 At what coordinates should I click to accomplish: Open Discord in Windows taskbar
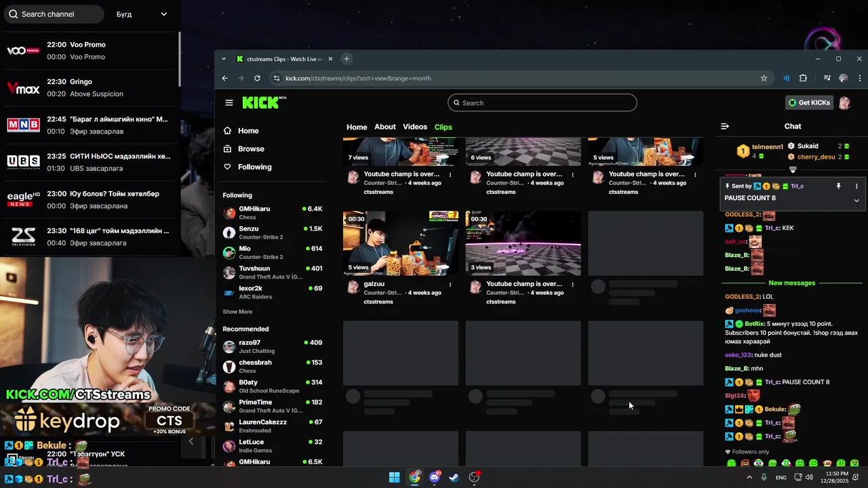click(x=435, y=477)
